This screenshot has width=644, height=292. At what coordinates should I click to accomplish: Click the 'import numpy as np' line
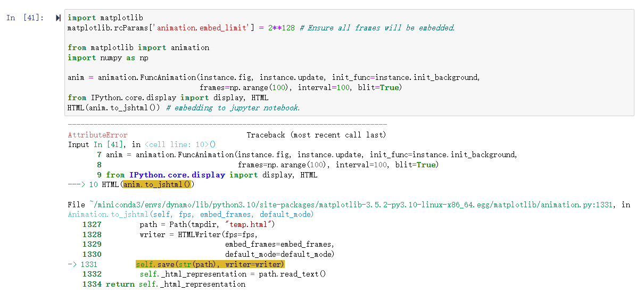pos(108,58)
